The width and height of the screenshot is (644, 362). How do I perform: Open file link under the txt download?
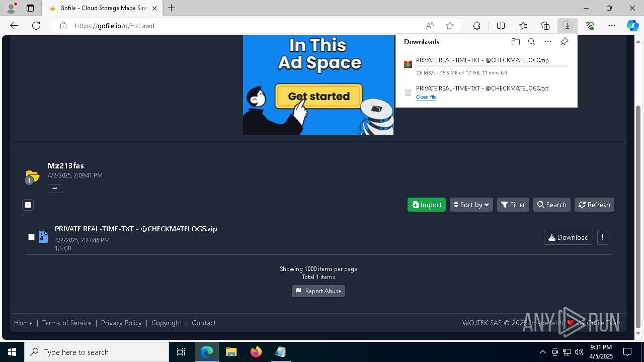pyautogui.click(x=426, y=97)
